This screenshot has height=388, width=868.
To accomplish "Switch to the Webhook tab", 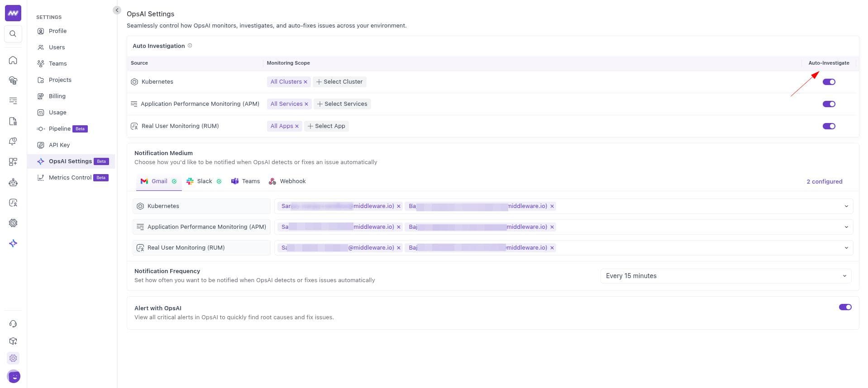I will click(287, 181).
